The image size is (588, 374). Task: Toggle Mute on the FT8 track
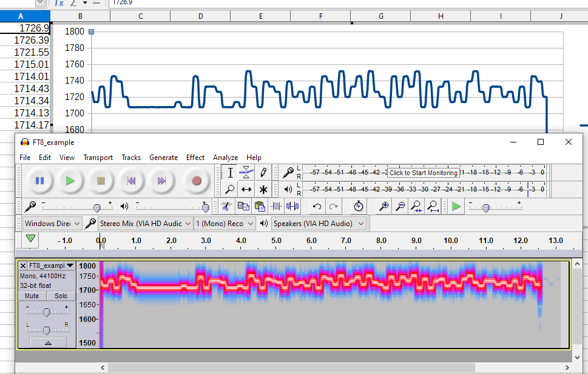coord(32,296)
